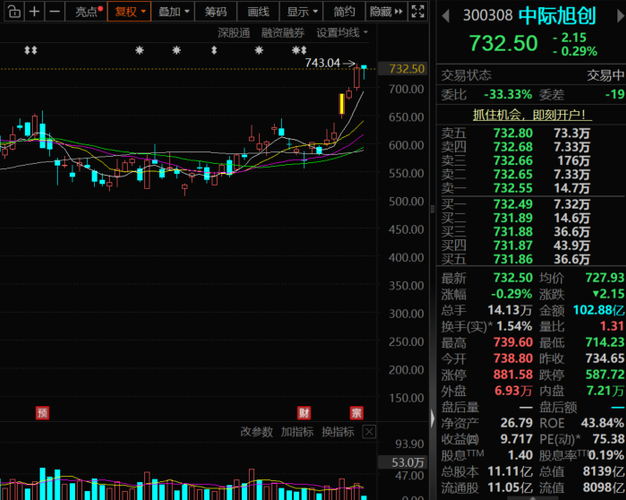The height and width of the screenshot is (500, 626).
Task: Zoom in the chart with the plus button
Action: 34,12
